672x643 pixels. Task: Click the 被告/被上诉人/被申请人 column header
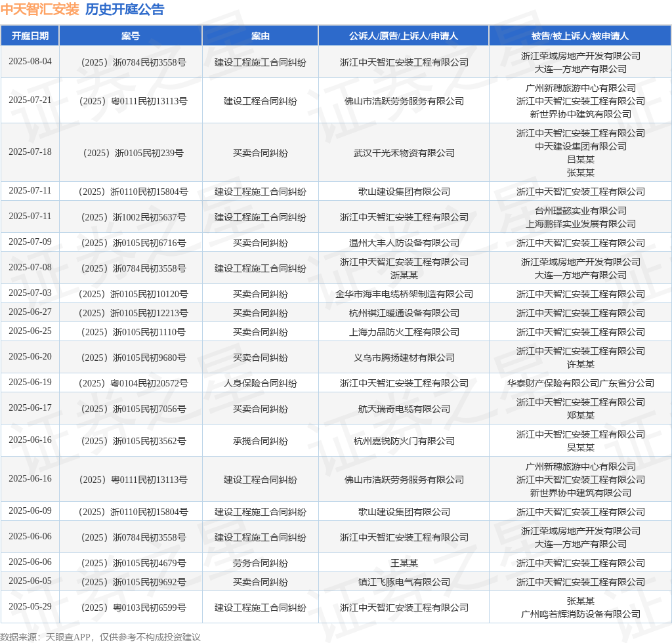click(x=580, y=36)
